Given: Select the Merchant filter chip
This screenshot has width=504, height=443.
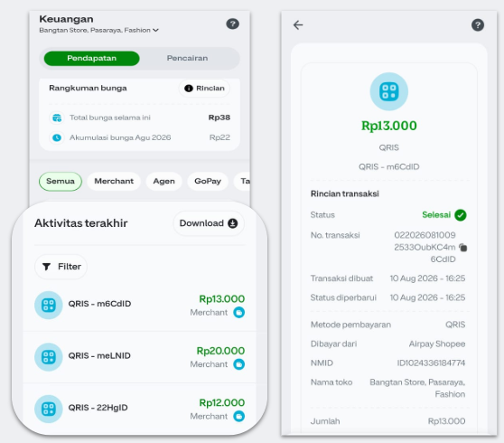Looking at the screenshot, I should tap(114, 182).
